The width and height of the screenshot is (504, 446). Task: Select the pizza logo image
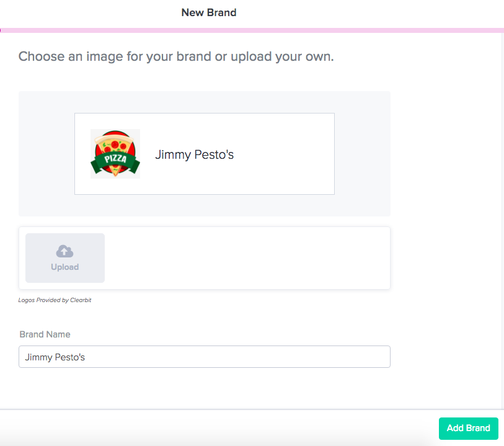coord(115,154)
